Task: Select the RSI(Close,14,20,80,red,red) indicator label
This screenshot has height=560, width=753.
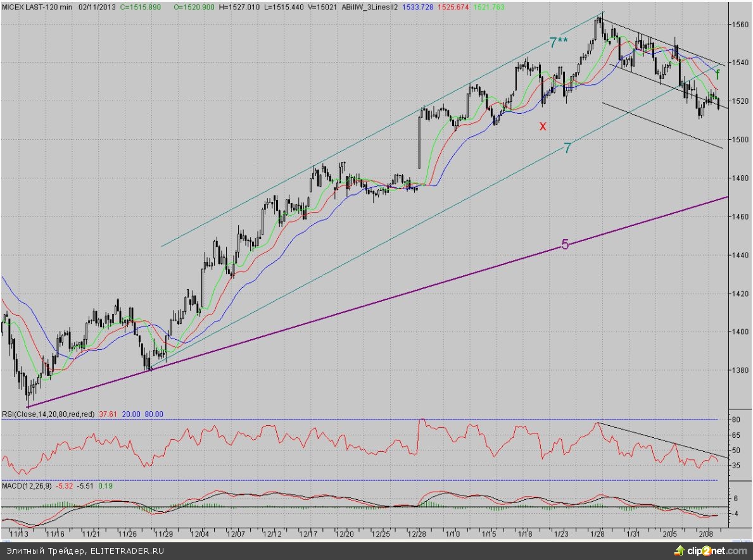Action: 48,414
